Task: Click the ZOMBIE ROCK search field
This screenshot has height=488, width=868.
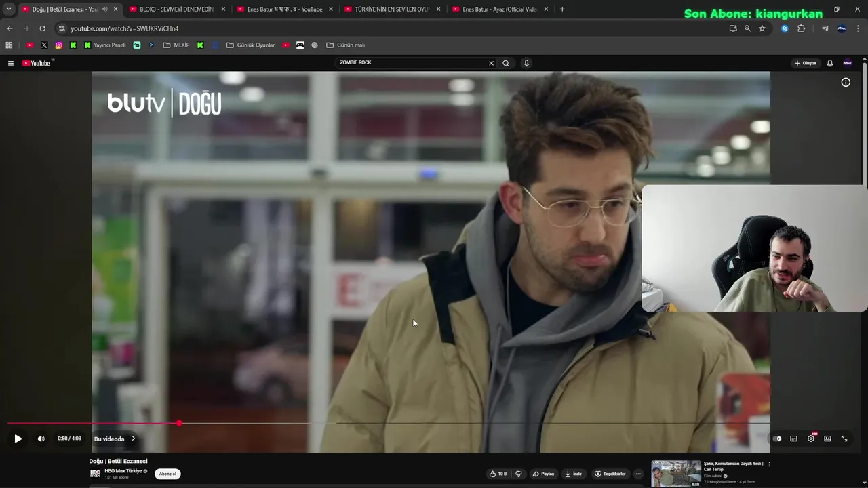Action: tap(412, 63)
